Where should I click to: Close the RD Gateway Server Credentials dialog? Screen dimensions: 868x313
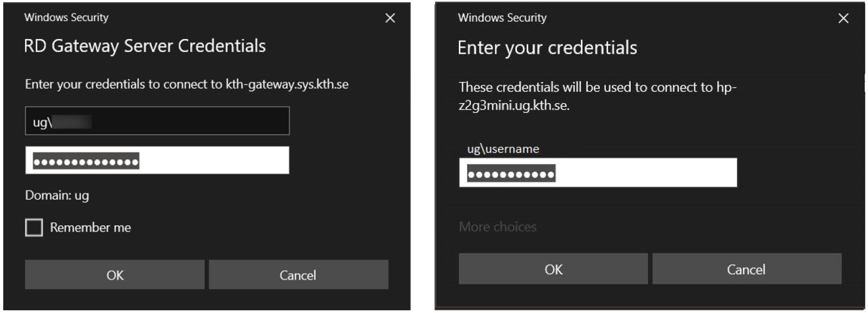coord(390,18)
